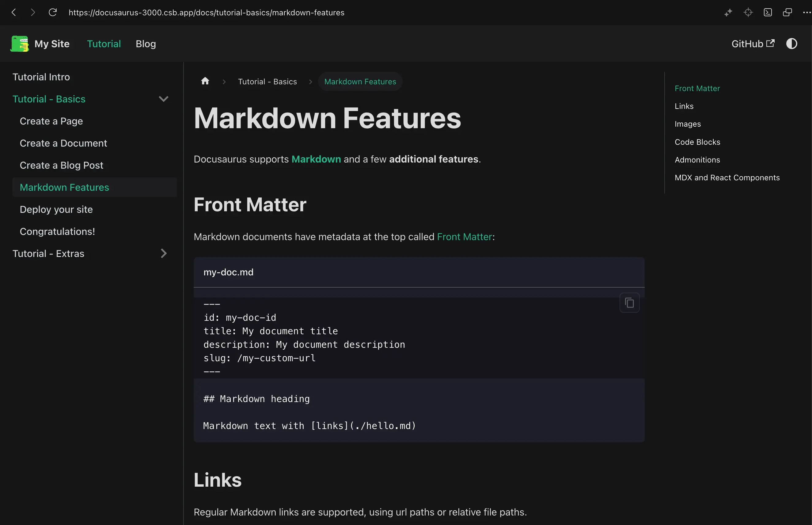
Task: Jump to Links in table of contents
Action: pyautogui.click(x=684, y=106)
